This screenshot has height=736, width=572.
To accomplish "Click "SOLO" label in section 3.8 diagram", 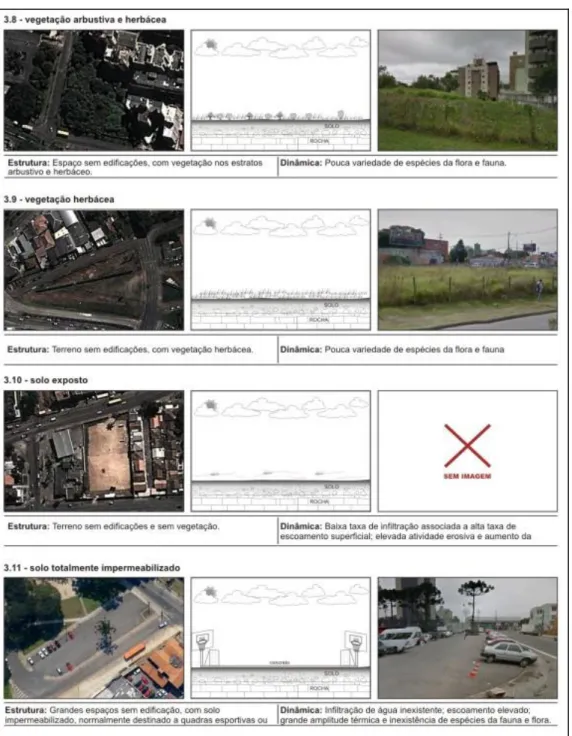I will [x=331, y=126].
